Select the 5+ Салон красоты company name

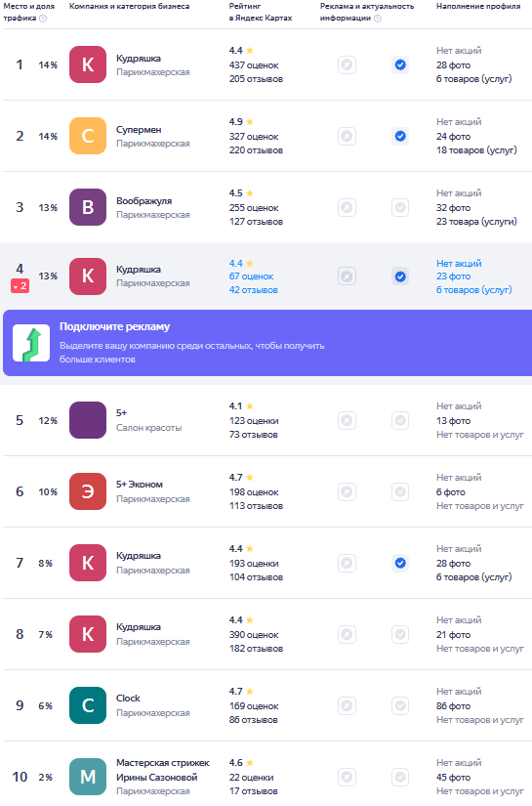pos(121,412)
